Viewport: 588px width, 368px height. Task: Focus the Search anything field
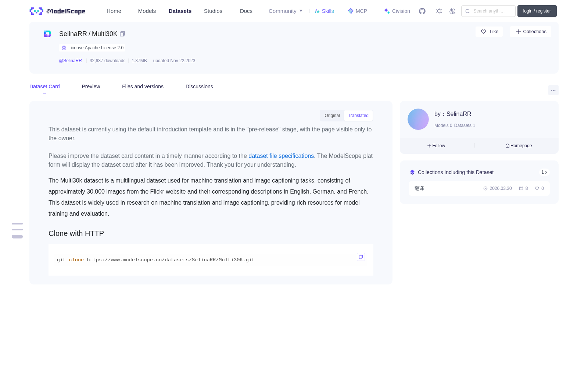click(x=488, y=11)
